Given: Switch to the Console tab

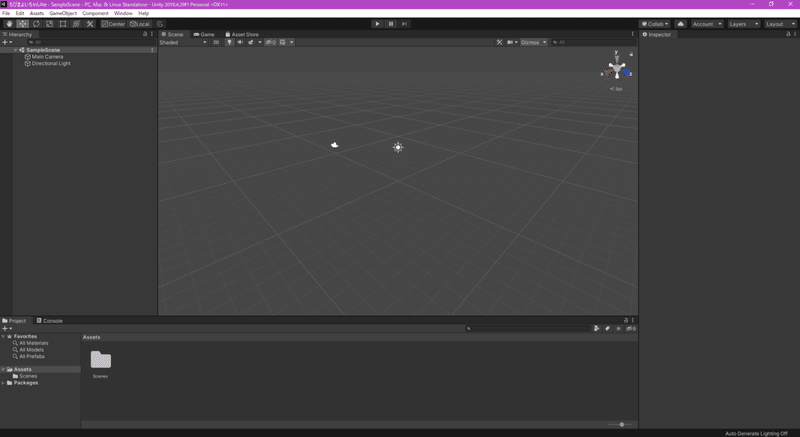Looking at the screenshot, I should (49, 321).
